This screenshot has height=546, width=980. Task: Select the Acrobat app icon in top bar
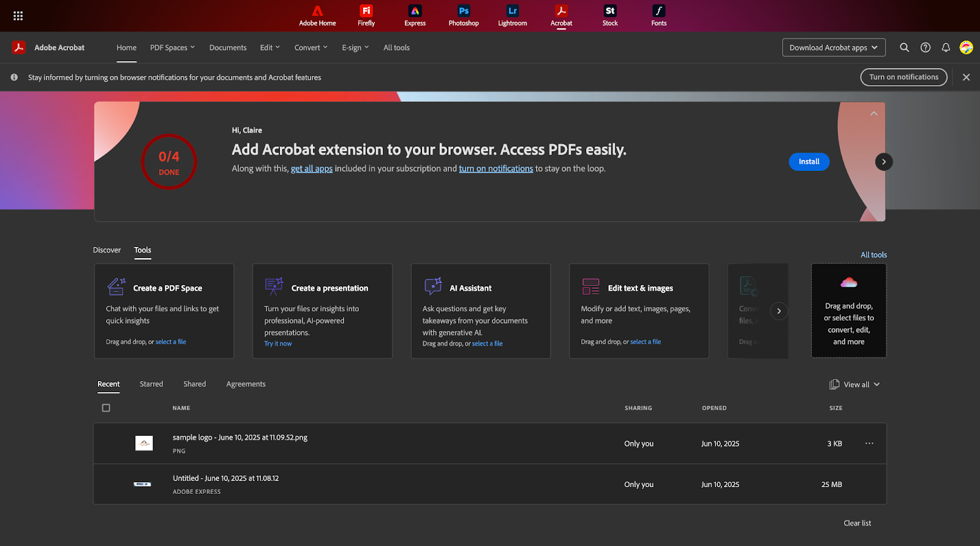(561, 16)
